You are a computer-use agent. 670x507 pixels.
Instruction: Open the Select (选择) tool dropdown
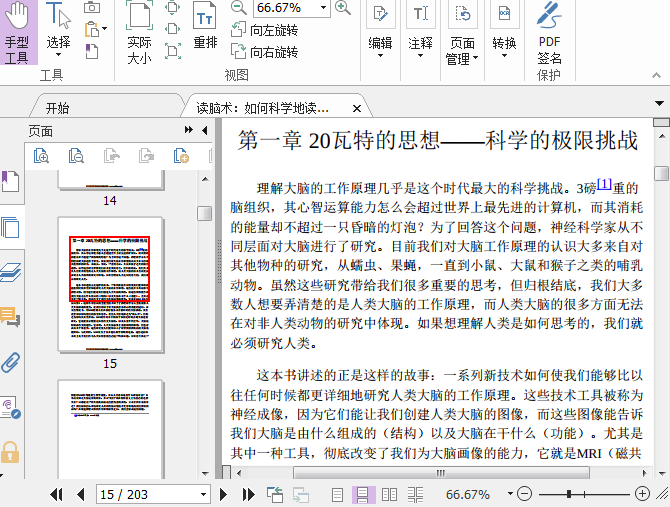(58, 30)
